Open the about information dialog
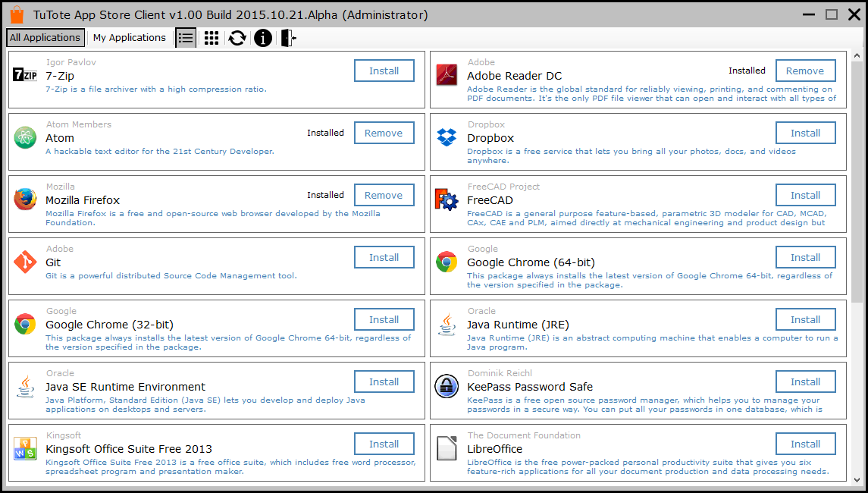 [263, 38]
